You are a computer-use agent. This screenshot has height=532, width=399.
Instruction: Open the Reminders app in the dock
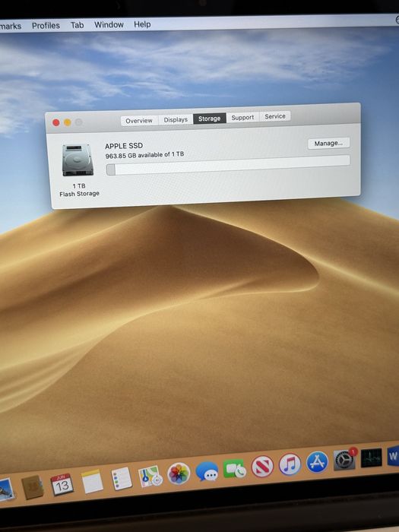[x=122, y=478]
